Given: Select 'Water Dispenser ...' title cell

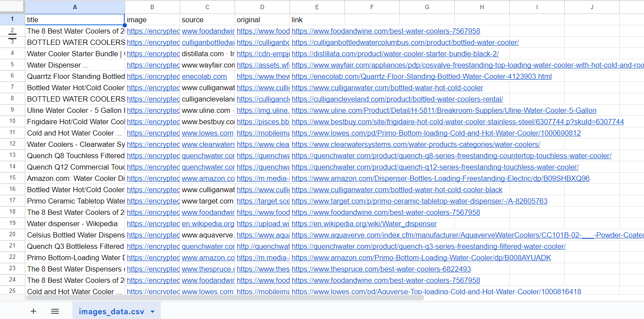Looking at the screenshot, I should point(75,65).
